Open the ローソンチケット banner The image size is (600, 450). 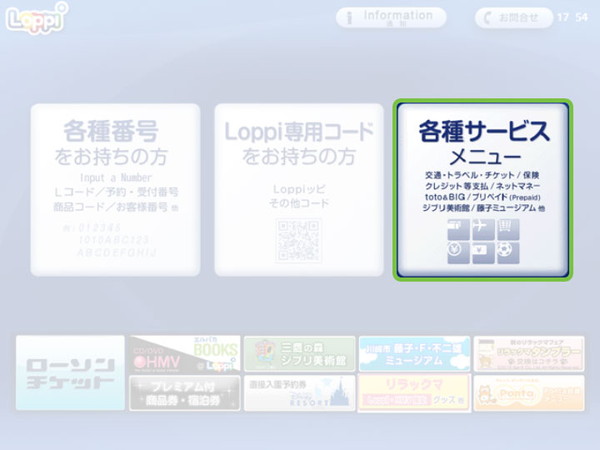(70, 373)
